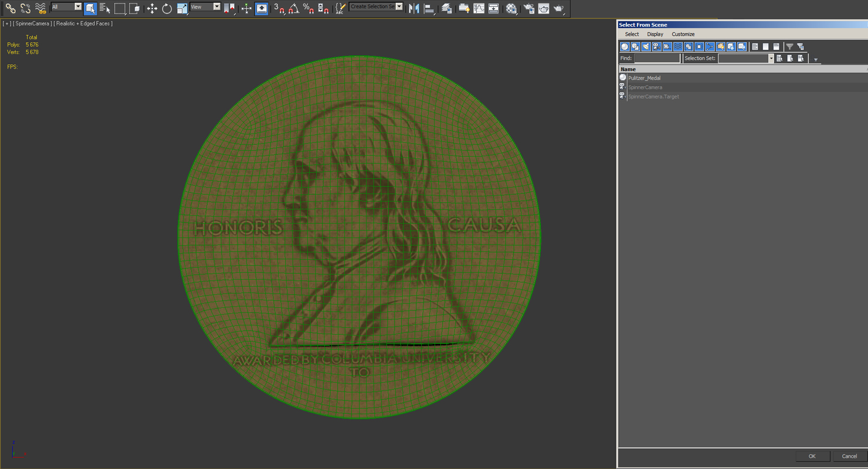Open the Rendered Frame Window

tap(544, 8)
